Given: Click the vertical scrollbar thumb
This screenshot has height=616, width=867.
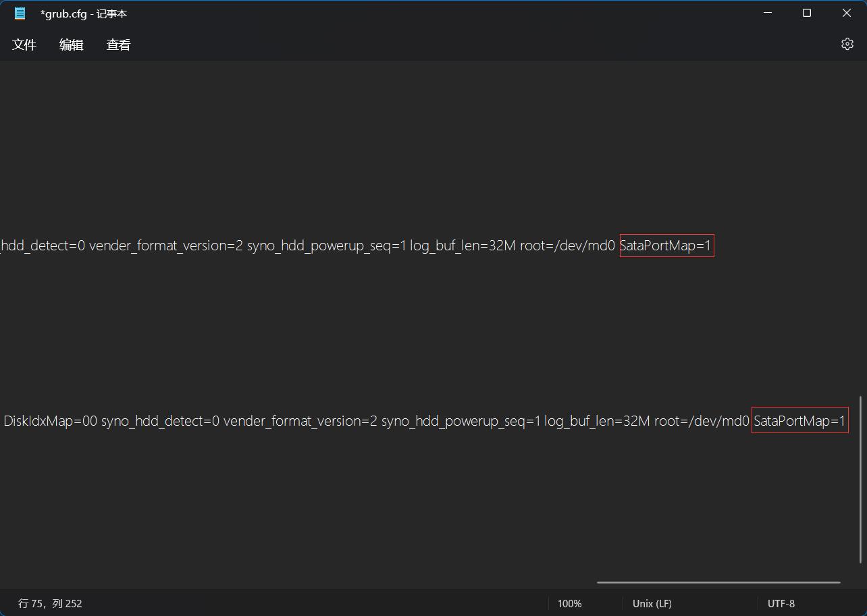Looking at the screenshot, I should (x=861, y=479).
